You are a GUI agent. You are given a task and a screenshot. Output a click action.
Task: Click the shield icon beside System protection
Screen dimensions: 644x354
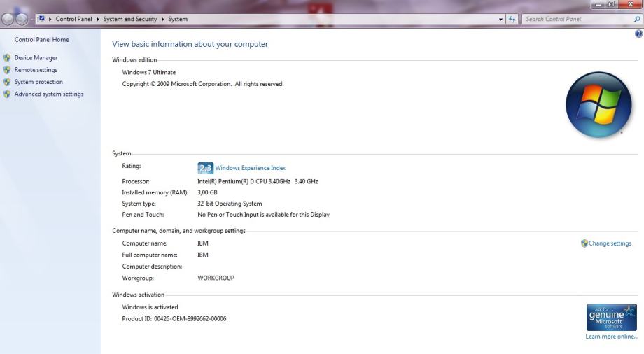pyautogui.click(x=7, y=82)
